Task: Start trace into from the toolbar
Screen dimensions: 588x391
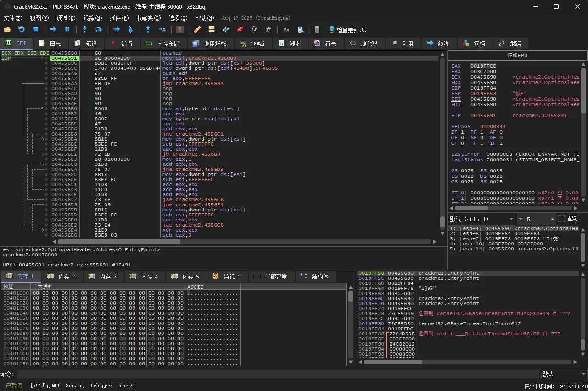Action: tap(117, 29)
